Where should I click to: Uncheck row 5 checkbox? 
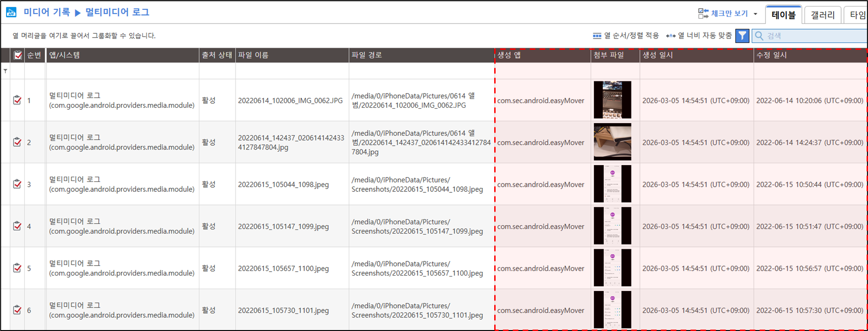pos(17,268)
